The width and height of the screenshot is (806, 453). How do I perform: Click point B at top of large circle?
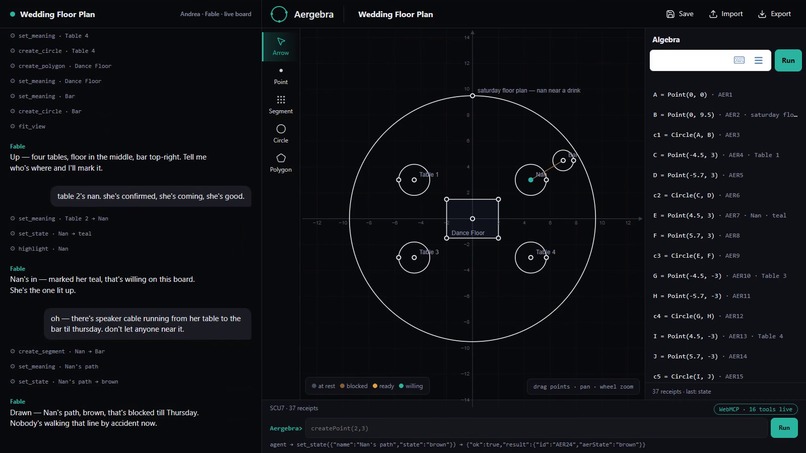pos(472,96)
